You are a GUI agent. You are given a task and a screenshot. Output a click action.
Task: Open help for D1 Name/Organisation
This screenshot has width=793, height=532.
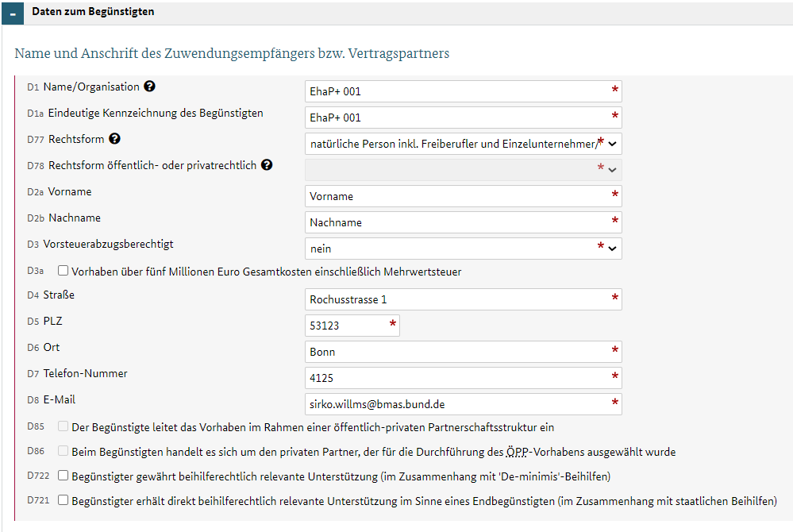(149, 87)
